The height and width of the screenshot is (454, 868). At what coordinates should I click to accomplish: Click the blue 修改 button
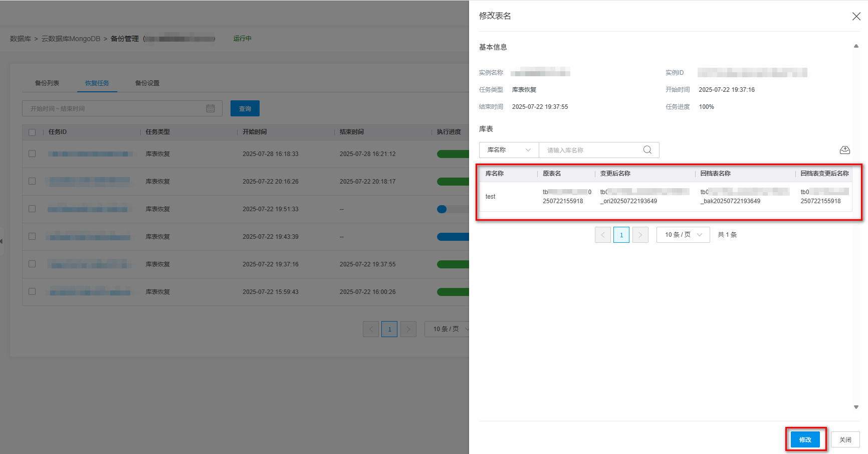click(x=805, y=439)
